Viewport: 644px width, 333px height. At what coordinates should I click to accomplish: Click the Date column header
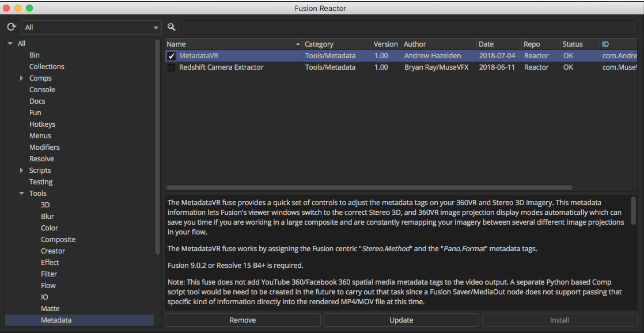point(499,44)
